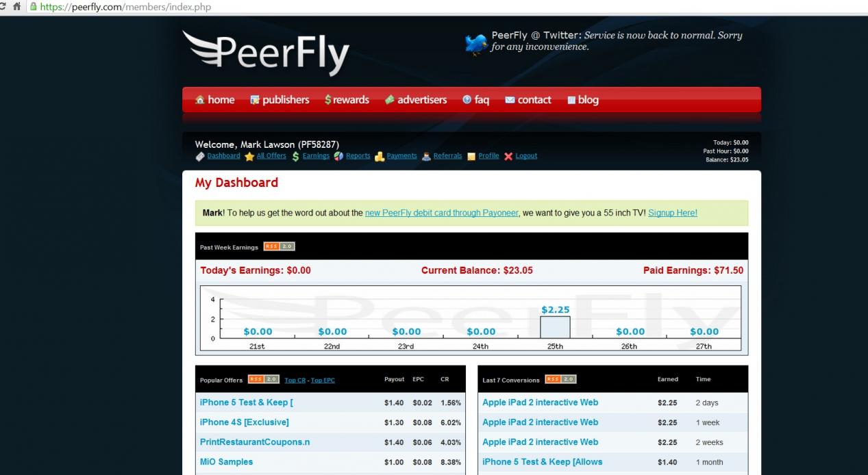The width and height of the screenshot is (868, 475).
Task: Open the Past Week Earnings RSS feed badge
Action: click(x=279, y=246)
